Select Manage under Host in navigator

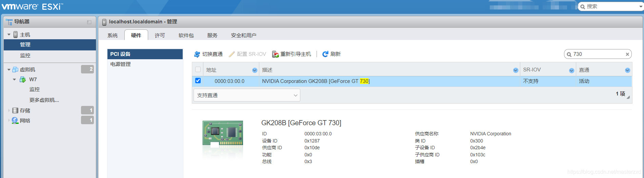pos(50,45)
